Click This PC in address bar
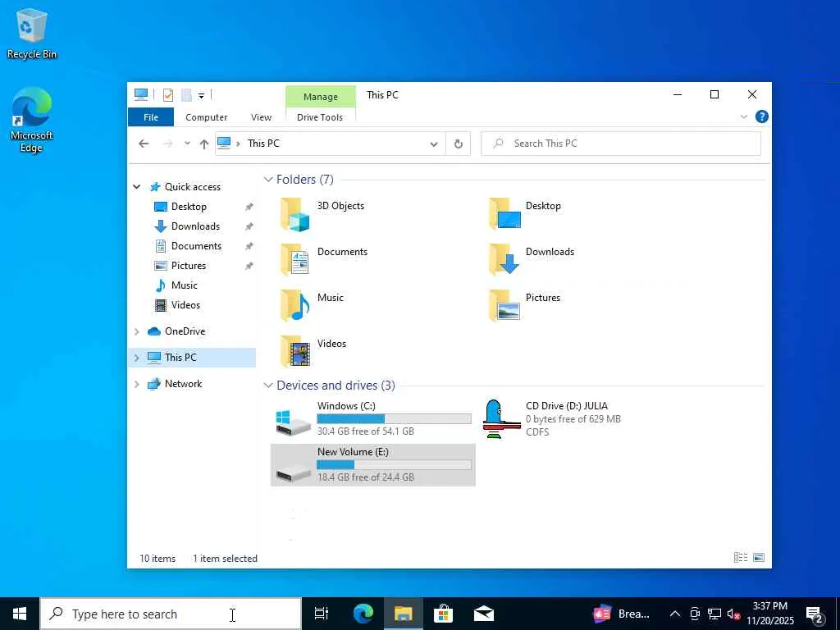This screenshot has height=630, width=840. tap(263, 144)
